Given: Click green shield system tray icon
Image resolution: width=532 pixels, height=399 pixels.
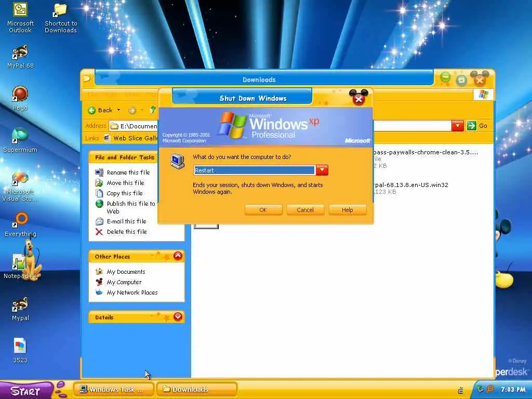Looking at the screenshot, I should click(x=480, y=390).
